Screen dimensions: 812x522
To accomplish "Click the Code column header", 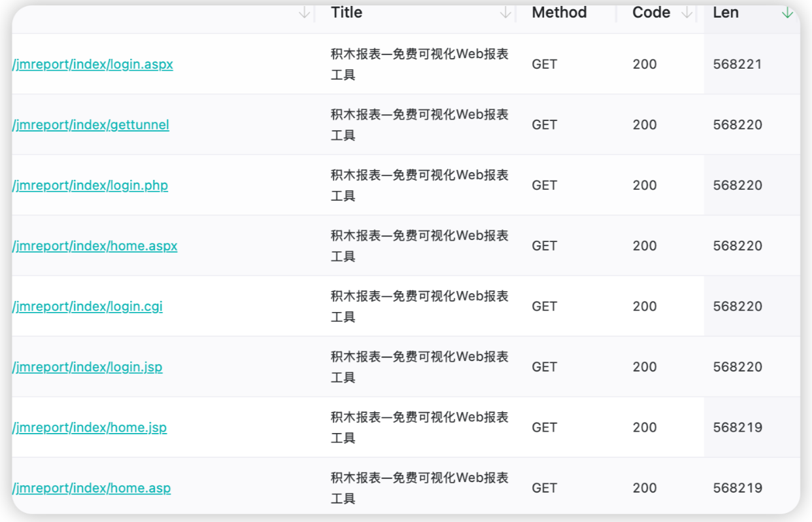I will [x=651, y=12].
